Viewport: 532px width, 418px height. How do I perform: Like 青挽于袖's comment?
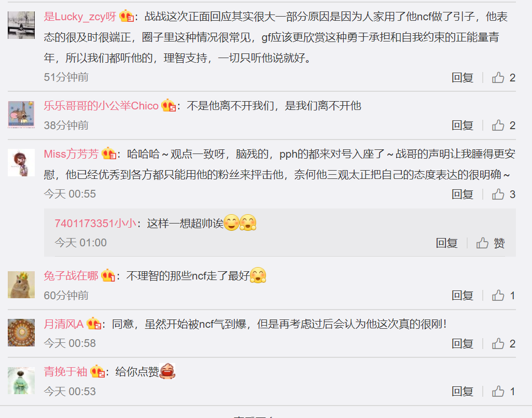pos(503,392)
